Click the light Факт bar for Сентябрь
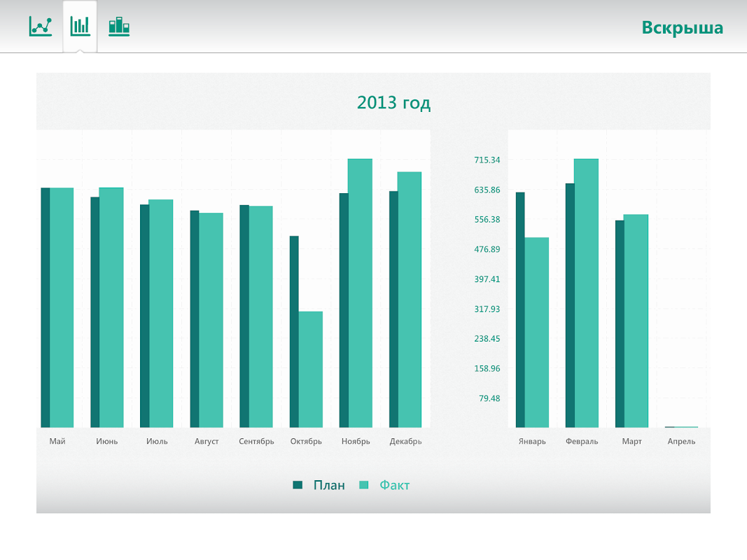The width and height of the screenshot is (747, 560). (x=261, y=316)
